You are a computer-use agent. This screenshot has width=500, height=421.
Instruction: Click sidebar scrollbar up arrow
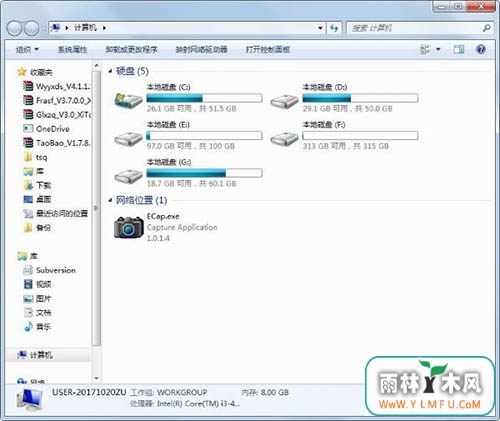[96, 65]
